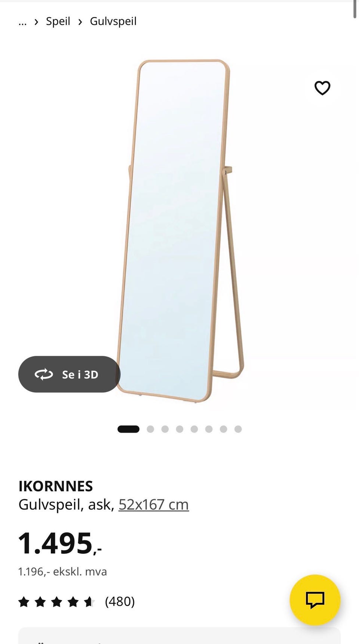The image size is (359, 644).
Task: Click the page scrollbar at top right
Action: 355,9
